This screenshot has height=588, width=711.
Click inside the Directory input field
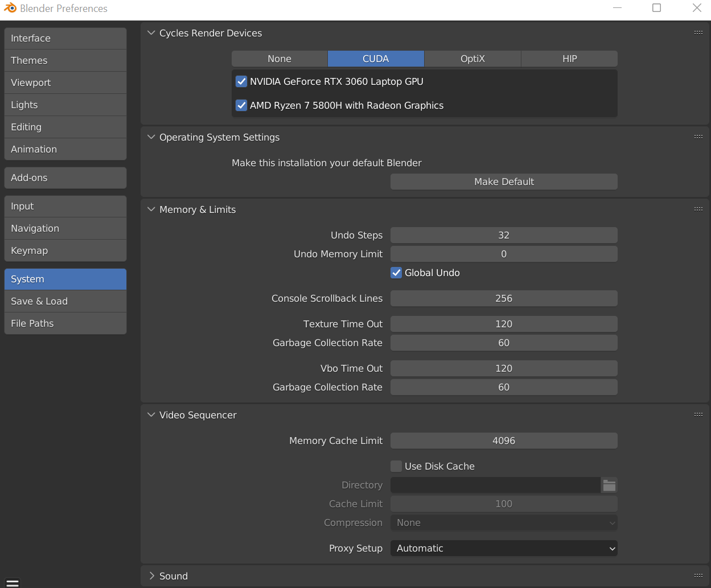pos(495,485)
